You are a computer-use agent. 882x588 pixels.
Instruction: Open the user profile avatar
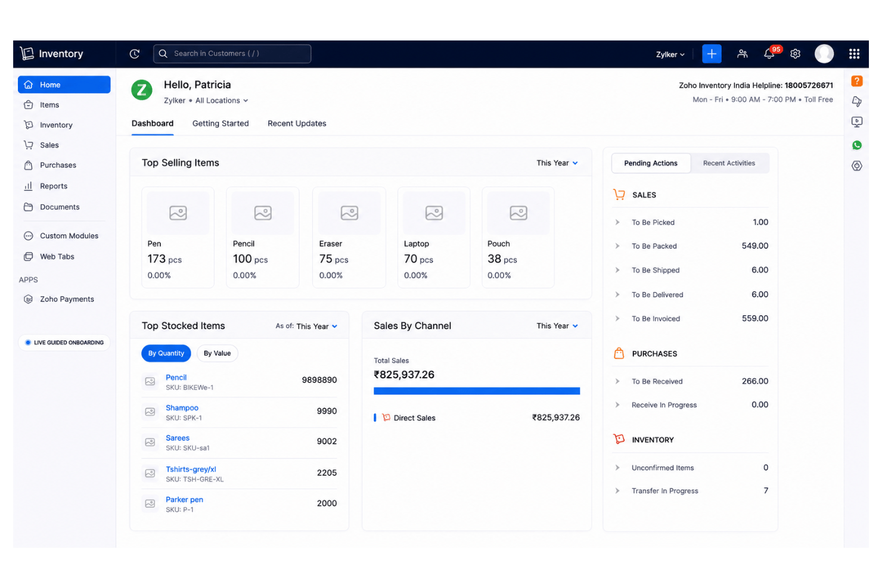point(824,54)
